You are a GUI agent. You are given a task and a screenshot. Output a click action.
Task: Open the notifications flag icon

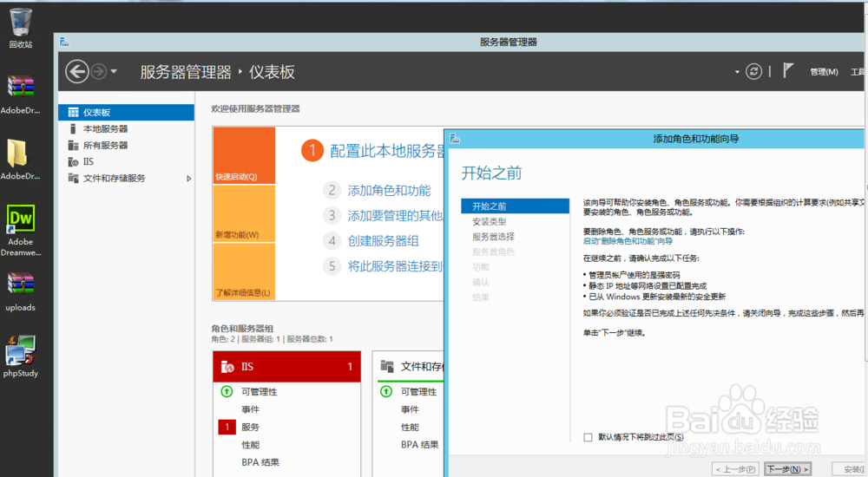click(x=788, y=71)
